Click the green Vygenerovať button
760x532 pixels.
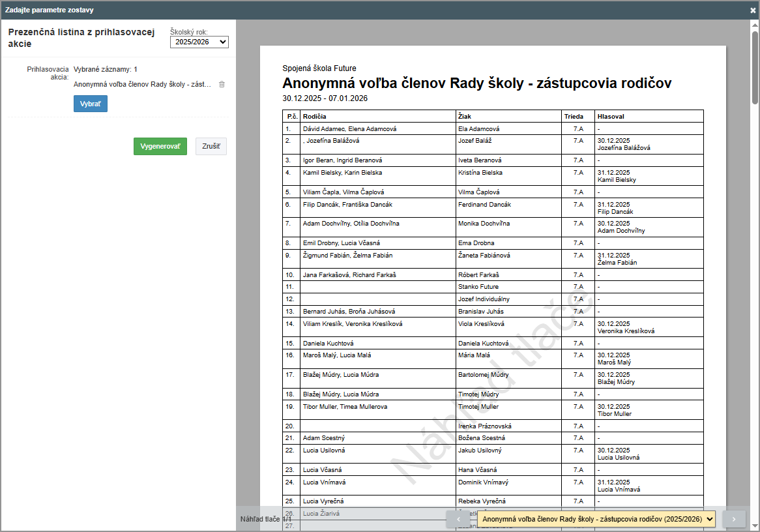pyautogui.click(x=160, y=147)
